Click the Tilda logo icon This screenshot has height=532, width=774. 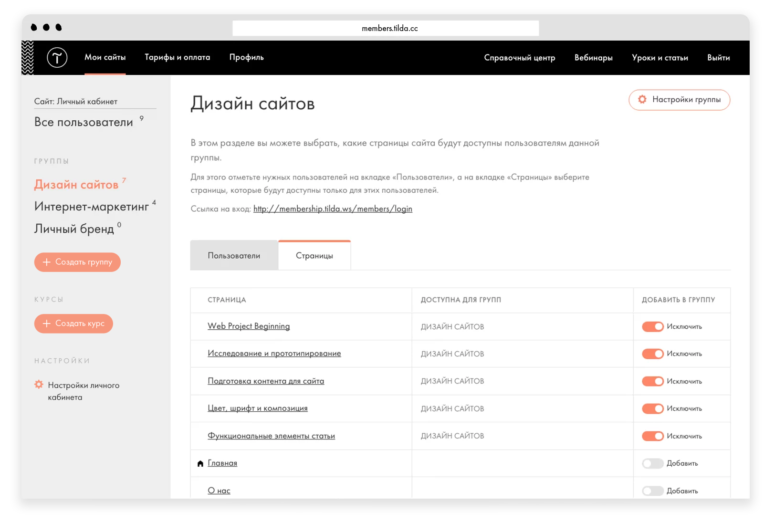(x=57, y=58)
